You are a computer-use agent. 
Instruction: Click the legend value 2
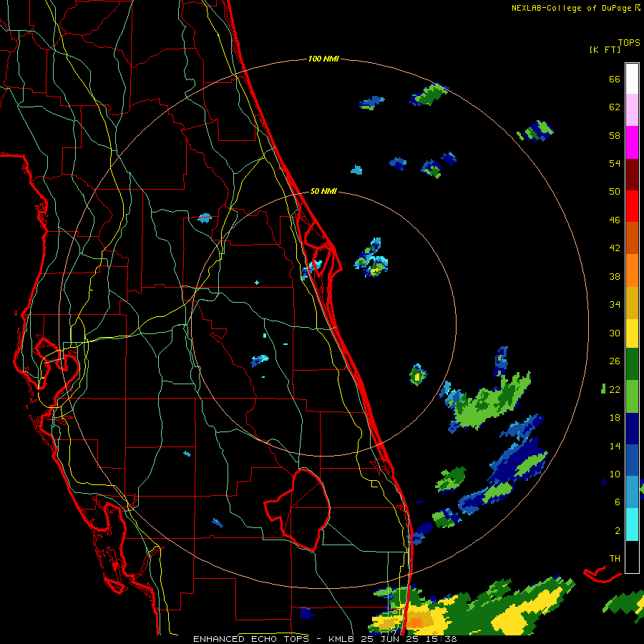point(618,531)
